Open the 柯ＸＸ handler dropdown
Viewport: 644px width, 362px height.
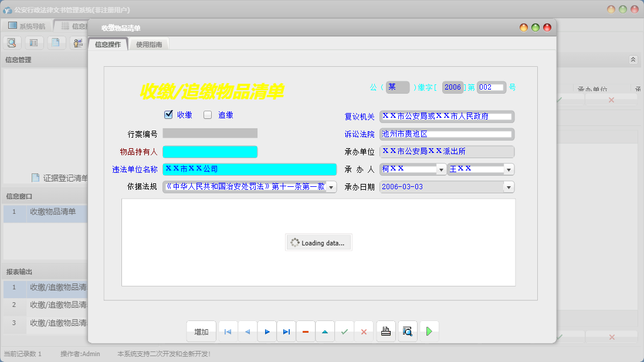(x=441, y=169)
